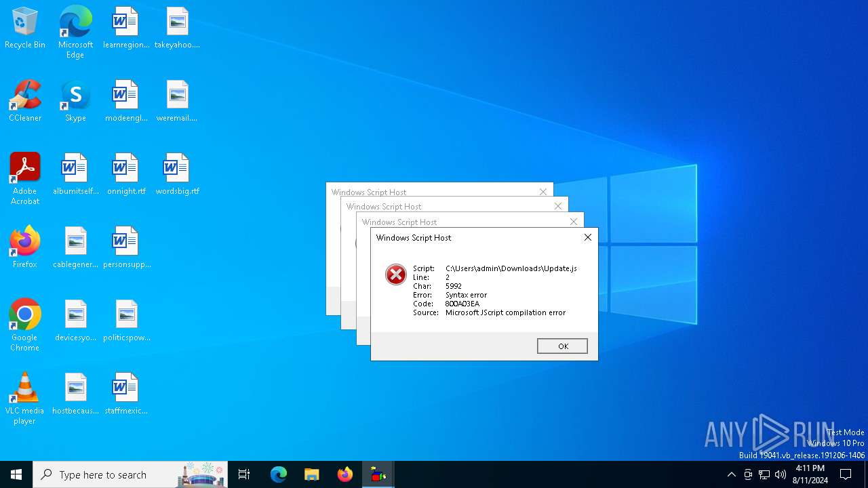Viewport: 868px width, 488px height.
Task: Select the hostbecaus image file icon
Action: [75, 394]
